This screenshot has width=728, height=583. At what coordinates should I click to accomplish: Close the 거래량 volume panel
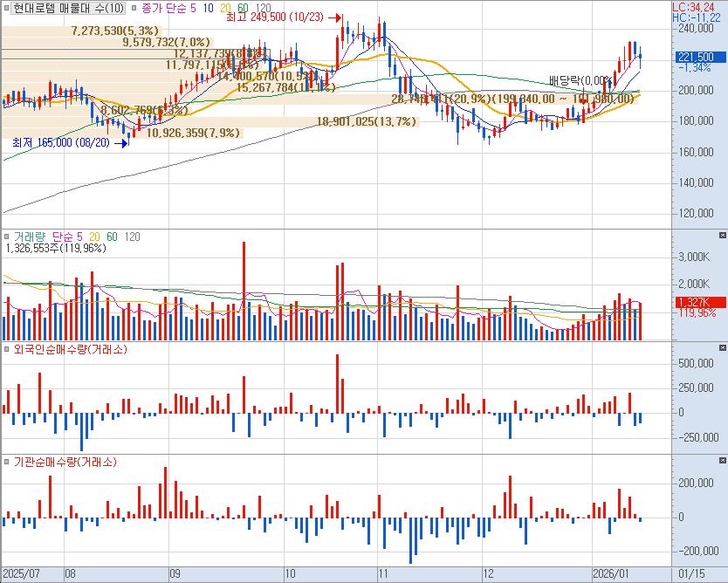pyautogui.click(x=721, y=236)
